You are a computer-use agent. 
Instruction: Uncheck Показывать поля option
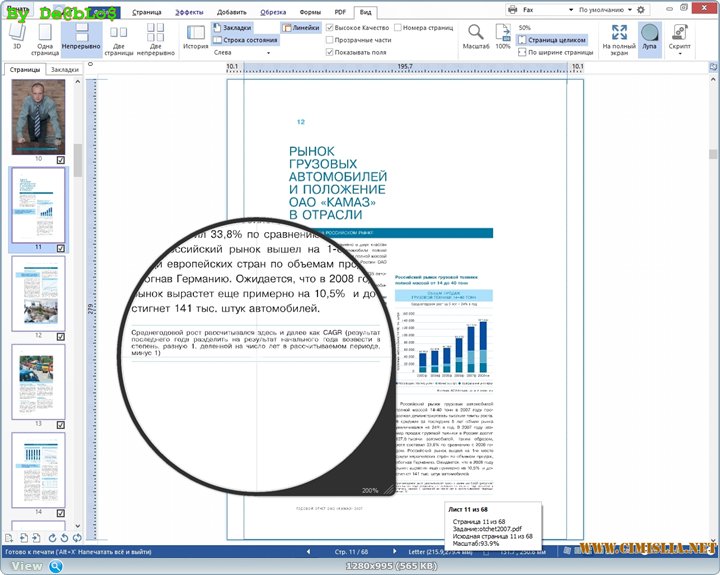coord(331,52)
